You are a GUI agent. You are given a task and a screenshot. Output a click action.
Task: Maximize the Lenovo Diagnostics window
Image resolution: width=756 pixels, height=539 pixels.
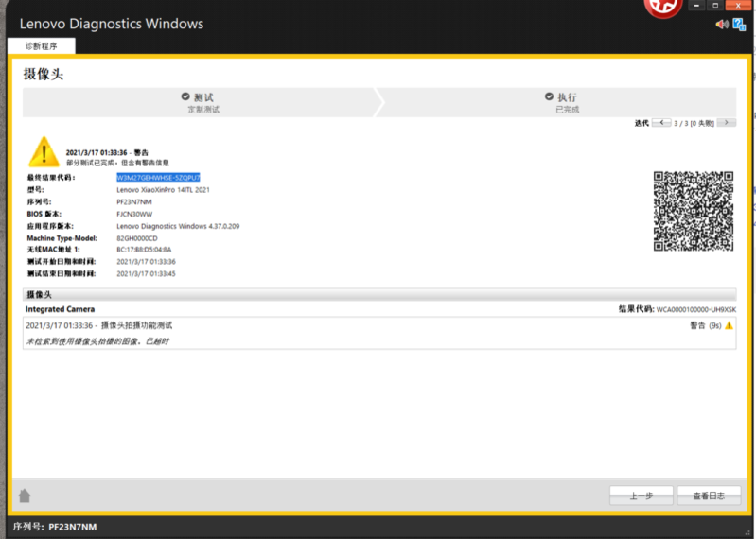715,6
